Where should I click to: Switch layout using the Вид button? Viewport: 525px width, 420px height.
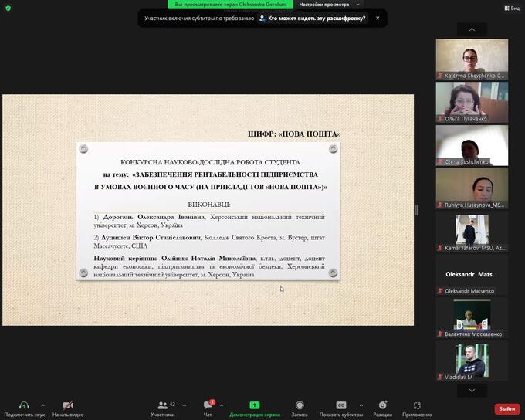(510, 8)
